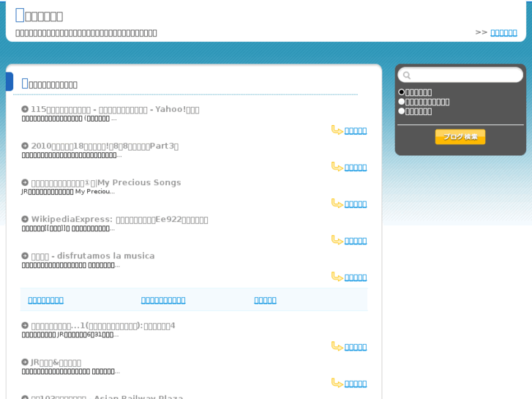Open the disfrutamos la musica entry title
Screen dimensions: 532x399
pyautogui.click(x=93, y=256)
